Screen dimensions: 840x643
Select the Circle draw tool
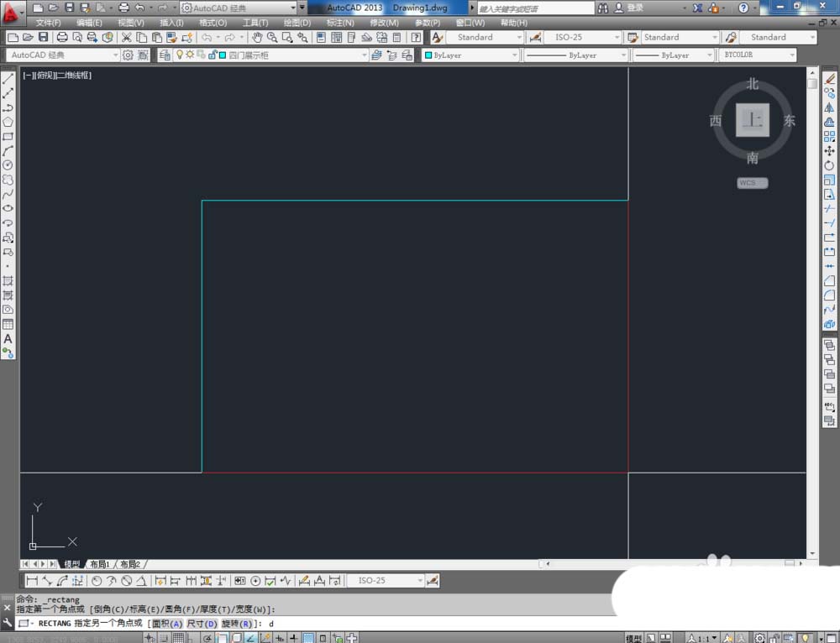tap(8, 165)
